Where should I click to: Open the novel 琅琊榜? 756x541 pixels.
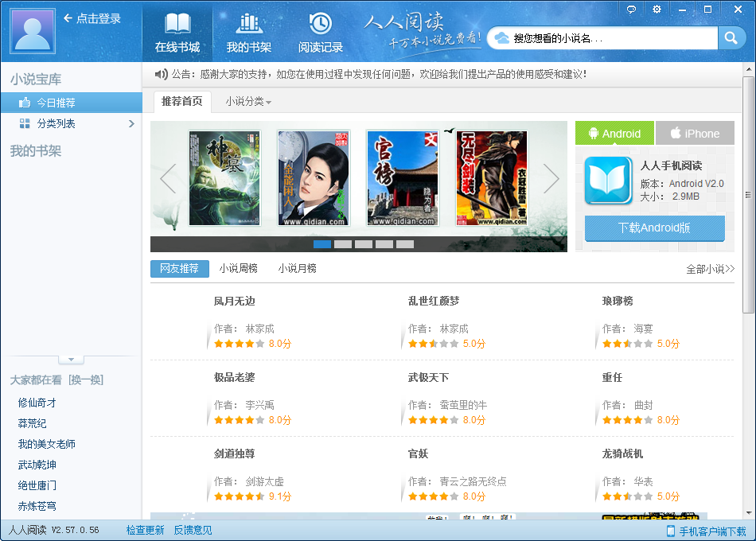[x=618, y=301]
